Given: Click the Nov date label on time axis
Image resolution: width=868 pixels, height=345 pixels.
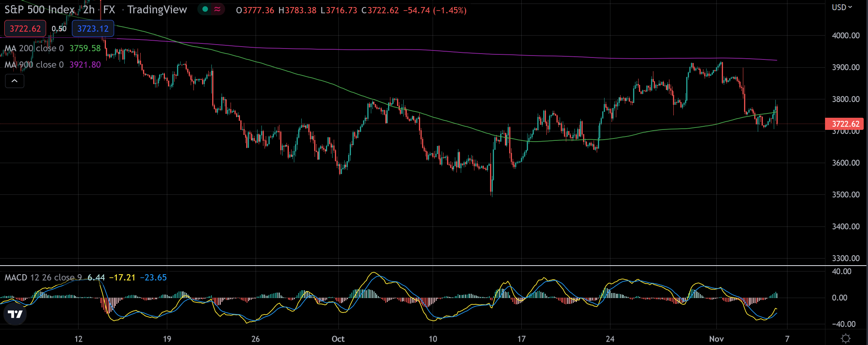Looking at the screenshot, I should [716, 339].
